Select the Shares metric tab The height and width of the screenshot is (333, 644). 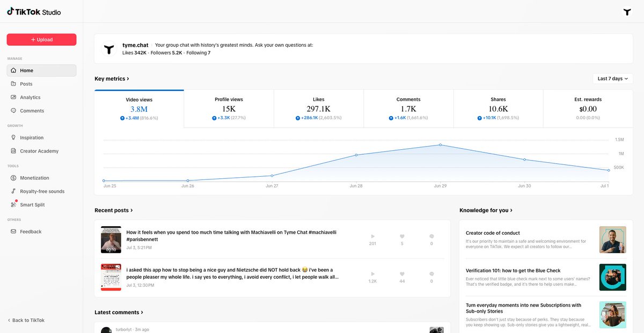(498, 108)
